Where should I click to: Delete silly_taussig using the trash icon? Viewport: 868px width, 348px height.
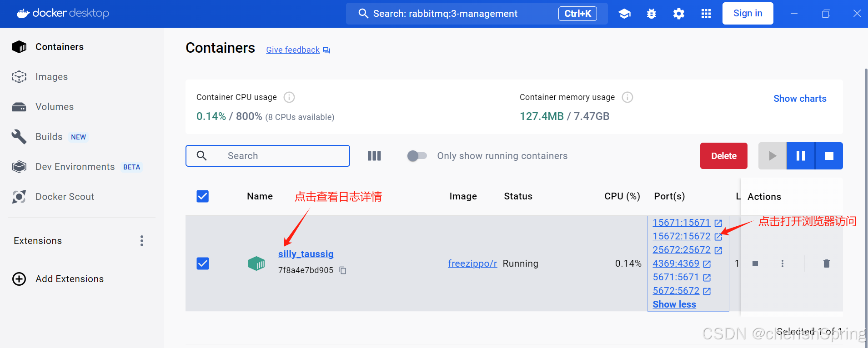[x=827, y=263]
